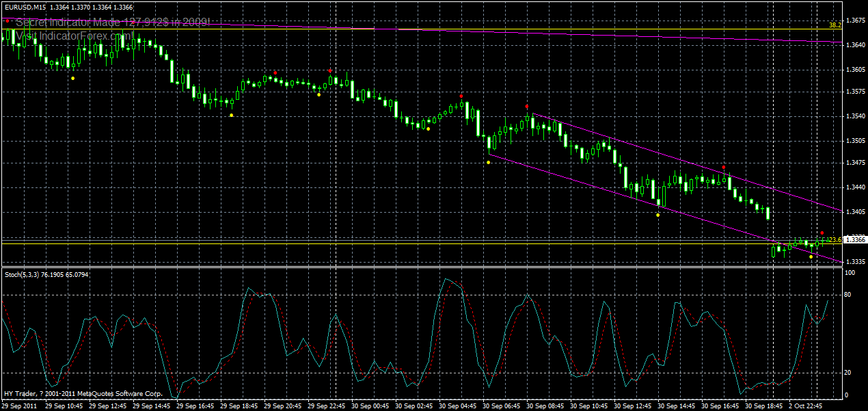Click the red signal dot near the 30 Sep 14:45 highs

pos(724,167)
